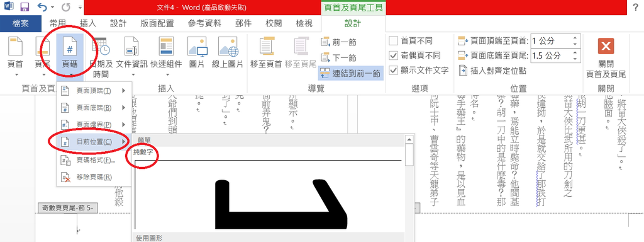Click 移至頁尾 go to footer
644x242 pixels.
coord(300,52)
